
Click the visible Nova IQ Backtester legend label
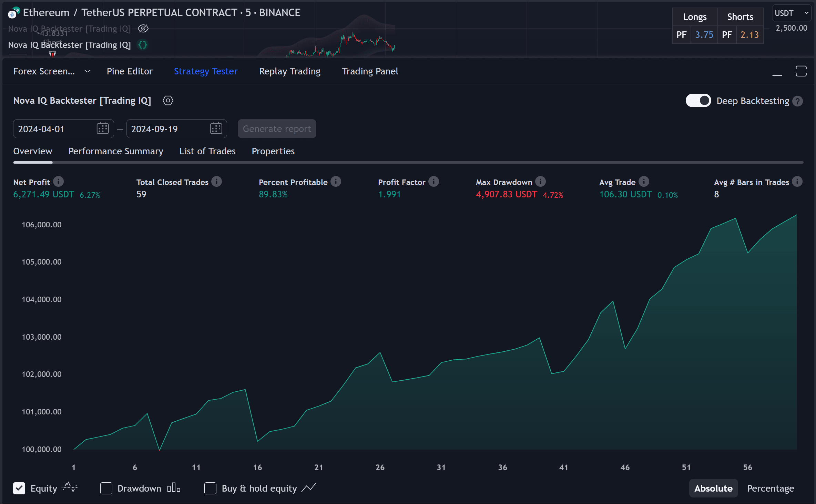pyautogui.click(x=69, y=45)
